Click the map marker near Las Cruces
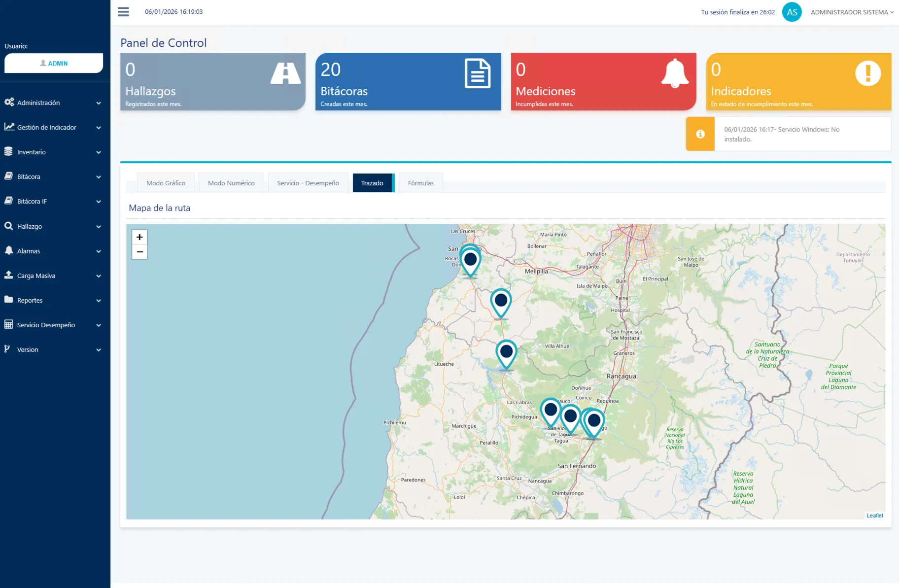The width and height of the screenshot is (899, 588). [x=470, y=262]
